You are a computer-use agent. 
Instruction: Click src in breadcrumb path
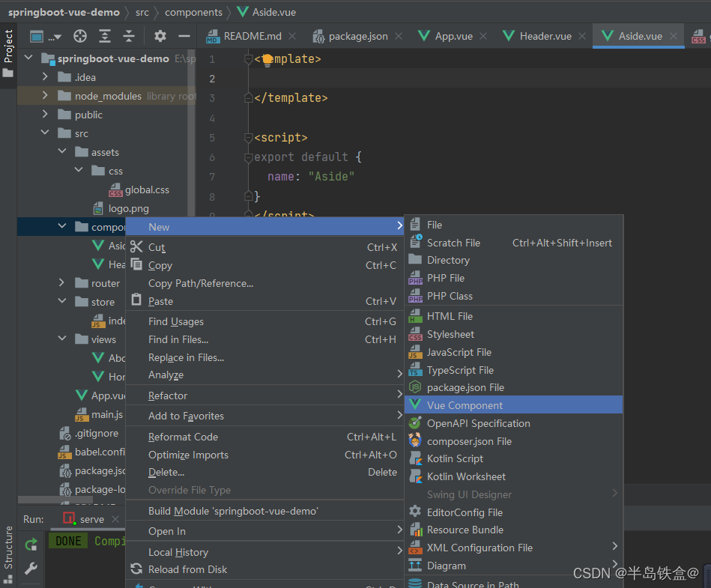pos(142,12)
